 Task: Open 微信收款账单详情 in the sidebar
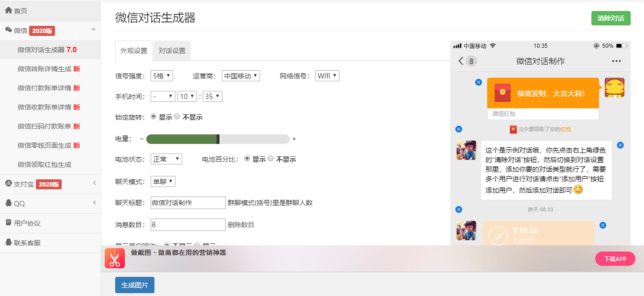(x=50, y=107)
